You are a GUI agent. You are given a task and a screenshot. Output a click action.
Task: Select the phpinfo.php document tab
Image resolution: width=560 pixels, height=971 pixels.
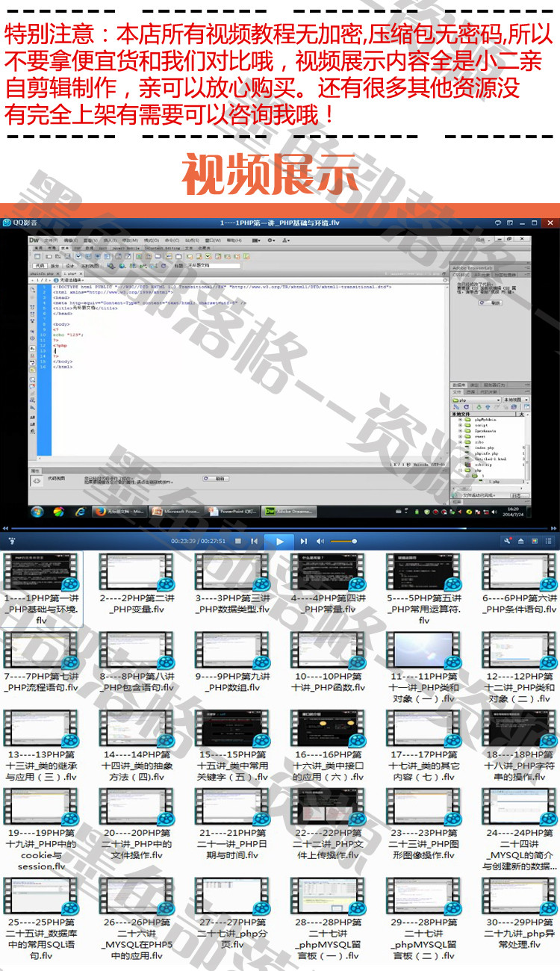(41, 273)
